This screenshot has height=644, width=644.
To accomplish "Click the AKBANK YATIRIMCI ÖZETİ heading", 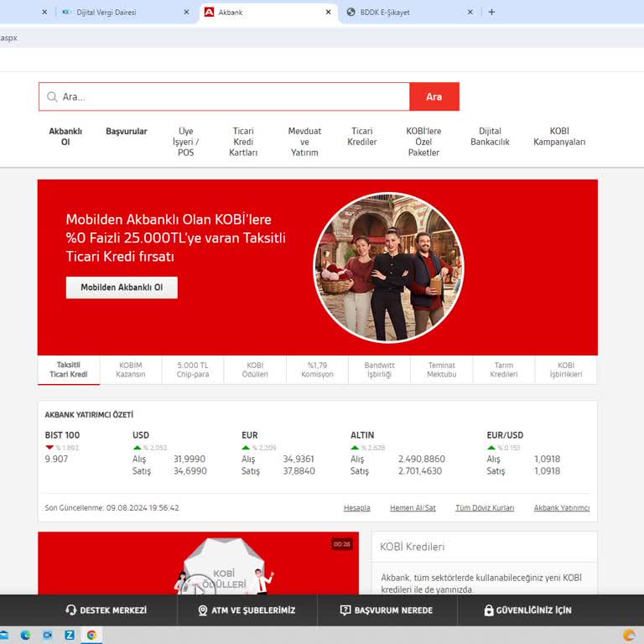I will 89,415.
